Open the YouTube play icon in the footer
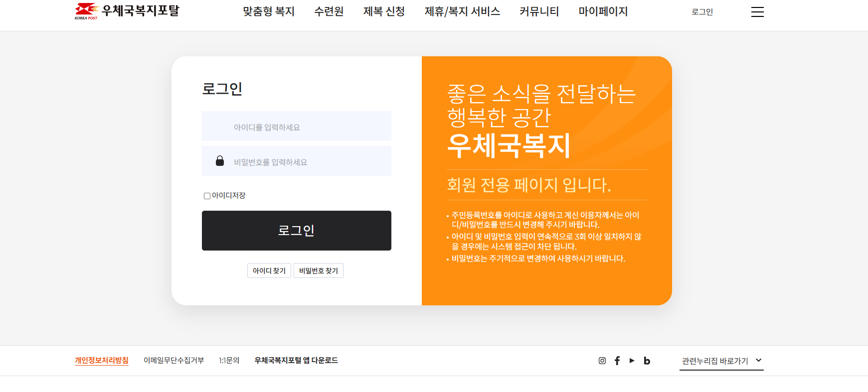The height and width of the screenshot is (392, 868). click(x=632, y=361)
